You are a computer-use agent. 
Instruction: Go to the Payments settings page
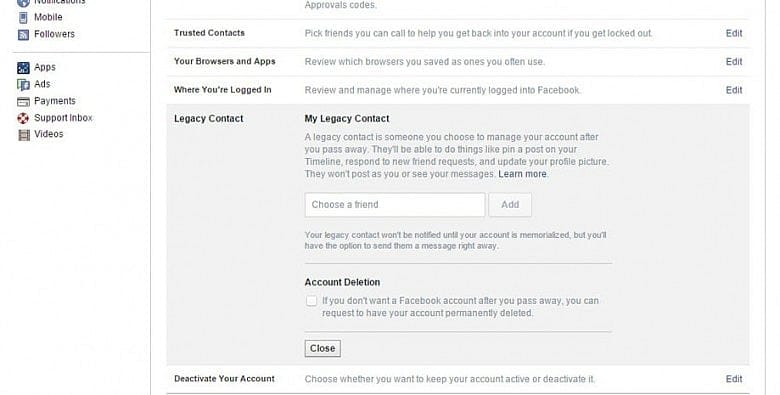tap(55, 101)
